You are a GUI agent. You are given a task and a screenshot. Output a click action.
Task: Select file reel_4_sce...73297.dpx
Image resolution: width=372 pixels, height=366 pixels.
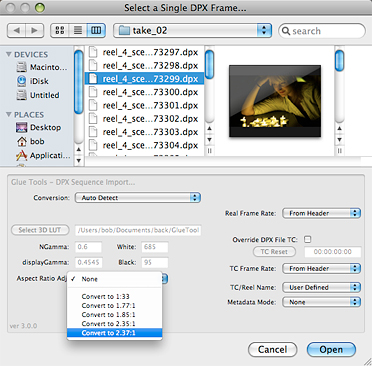pos(144,52)
